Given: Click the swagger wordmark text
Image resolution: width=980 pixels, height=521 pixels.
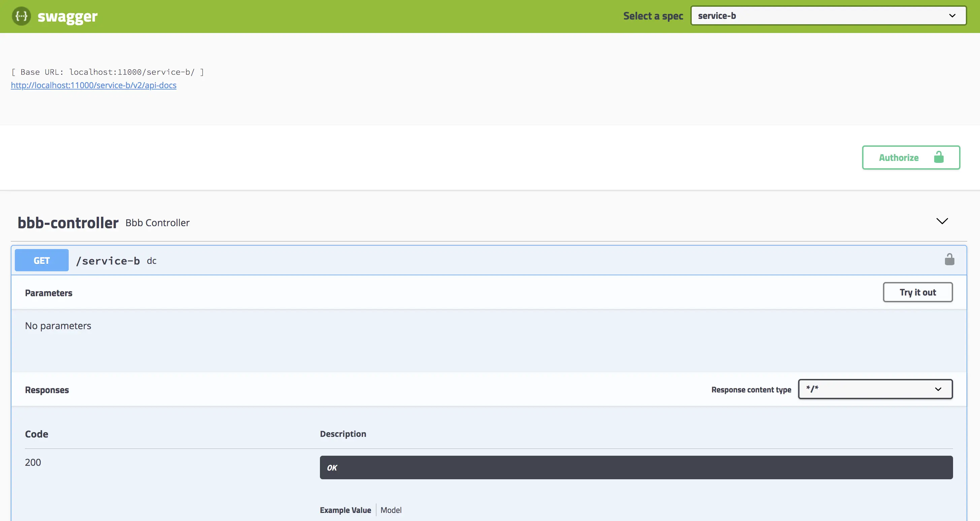Looking at the screenshot, I should 67,16.
